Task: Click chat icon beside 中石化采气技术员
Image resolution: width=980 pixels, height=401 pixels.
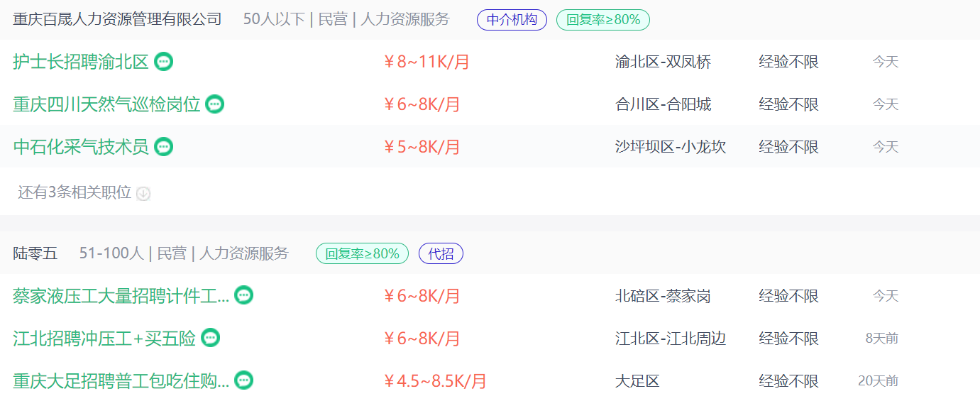Action: 164,147
